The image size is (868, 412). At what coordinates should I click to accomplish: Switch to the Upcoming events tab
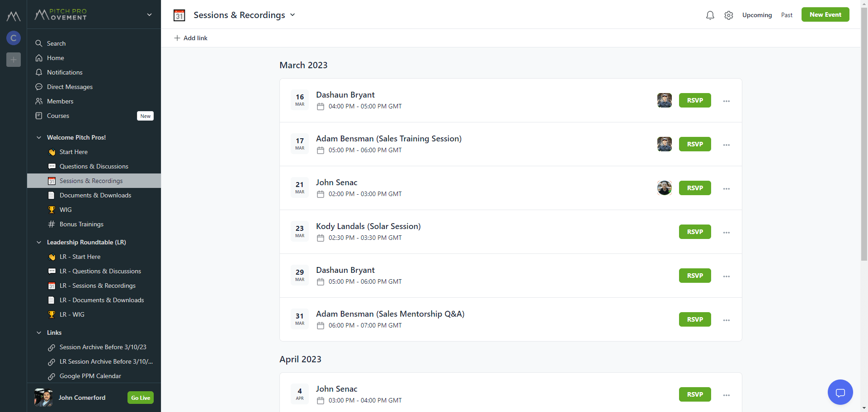point(757,15)
